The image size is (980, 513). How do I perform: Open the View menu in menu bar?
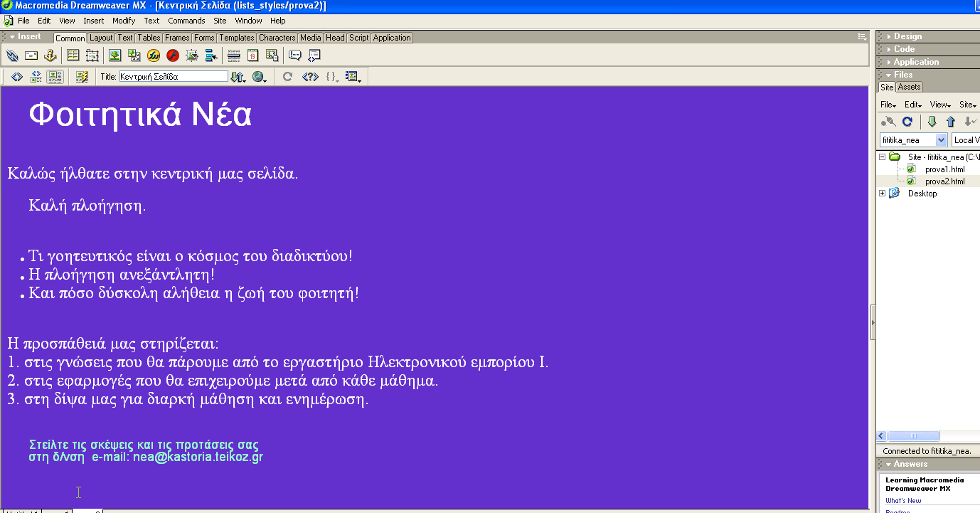click(x=67, y=21)
